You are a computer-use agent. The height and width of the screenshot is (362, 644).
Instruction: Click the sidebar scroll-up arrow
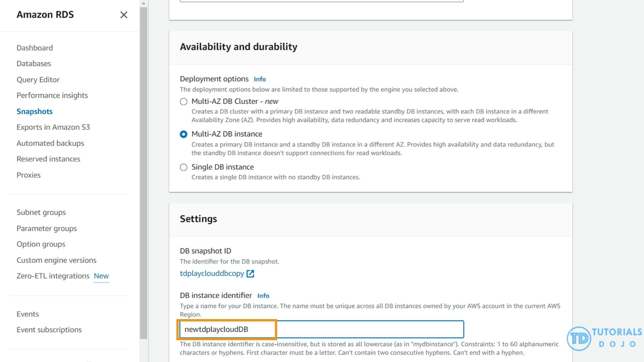coord(144,3)
